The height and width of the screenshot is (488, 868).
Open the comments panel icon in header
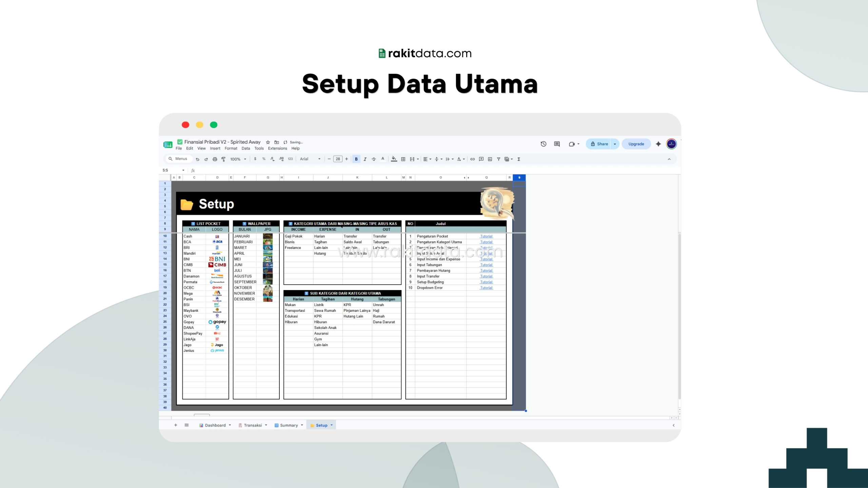coord(557,144)
